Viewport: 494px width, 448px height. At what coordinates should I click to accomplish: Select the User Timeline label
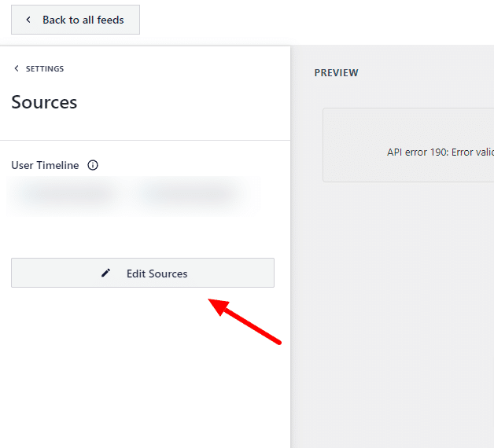pyautogui.click(x=45, y=166)
